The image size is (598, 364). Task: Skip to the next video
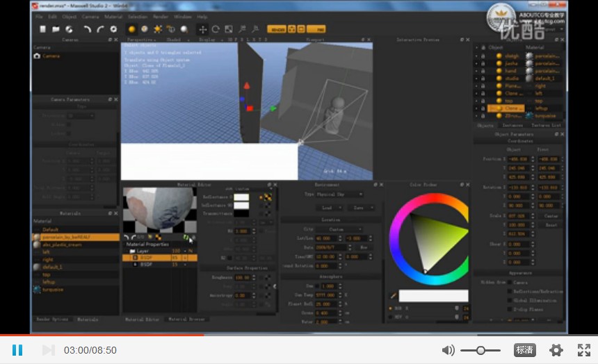coord(49,350)
